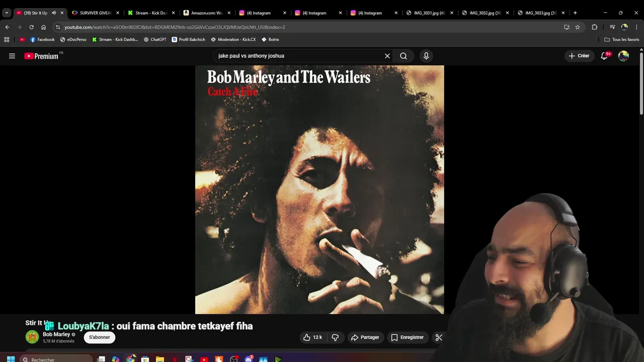The image size is (644, 362).
Task: Open the ChatGPT bookmark
Action: 155,39
